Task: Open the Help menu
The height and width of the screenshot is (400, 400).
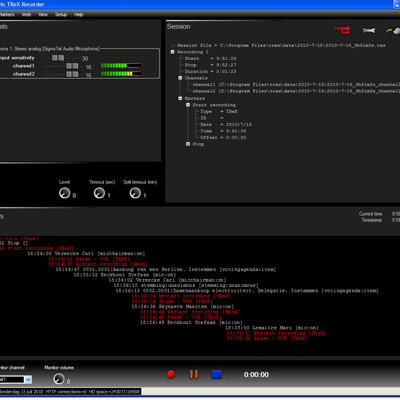Action: 78,14
